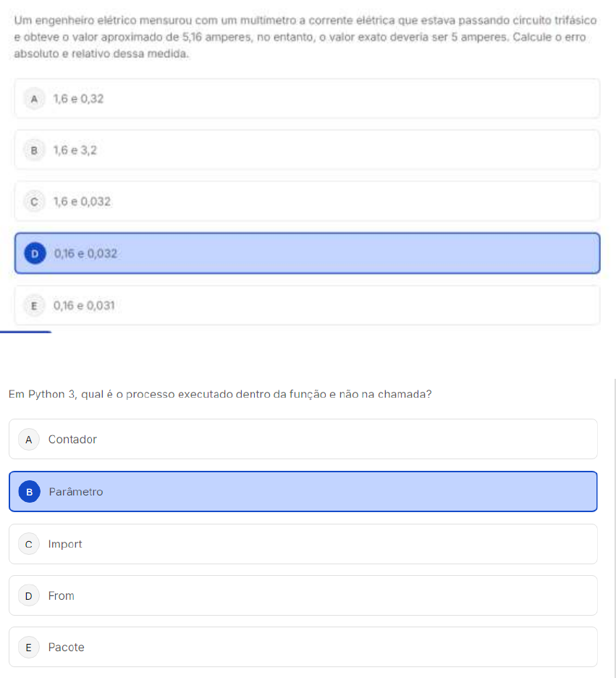The height and width of the screenshot is (678, 616).
Task: Select letter B circle for 1,6 e 3,2
Action: [x=34, y=151]
